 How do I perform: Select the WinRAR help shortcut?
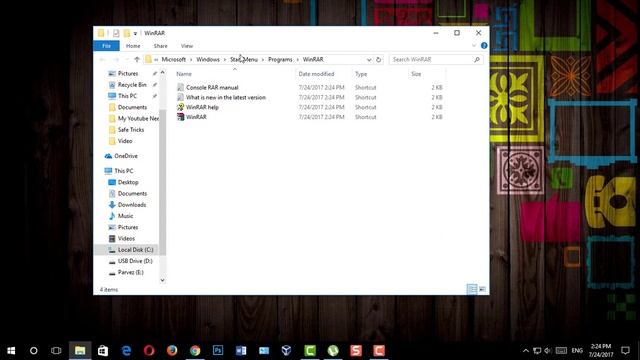pos(202,107)
